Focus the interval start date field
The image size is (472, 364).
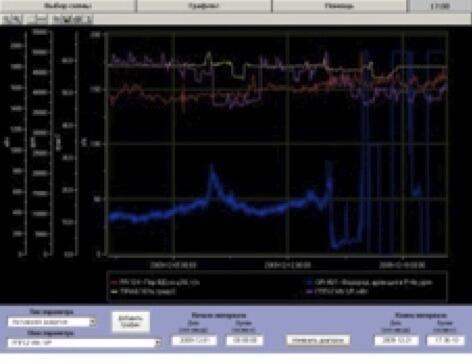[194, 340]
